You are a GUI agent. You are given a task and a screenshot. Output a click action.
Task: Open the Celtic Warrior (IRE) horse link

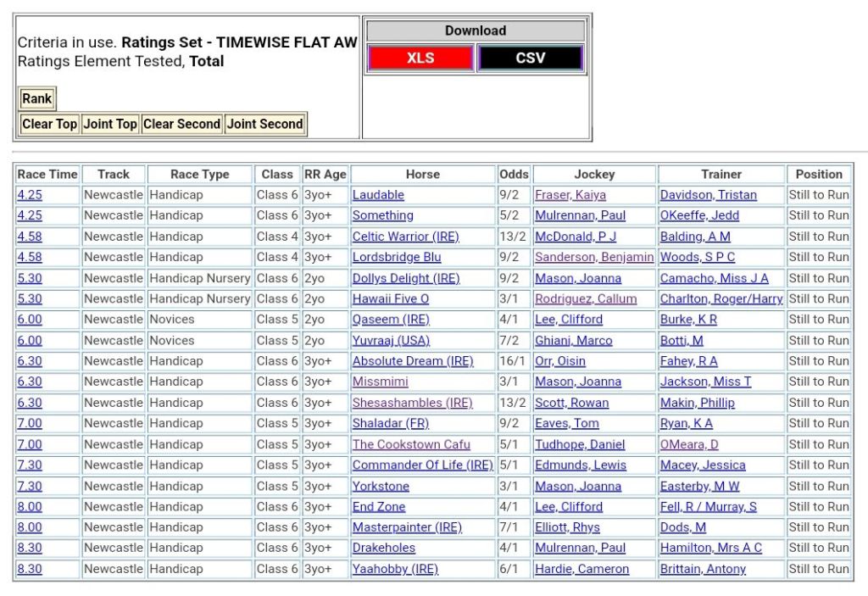tap(405, 237)
